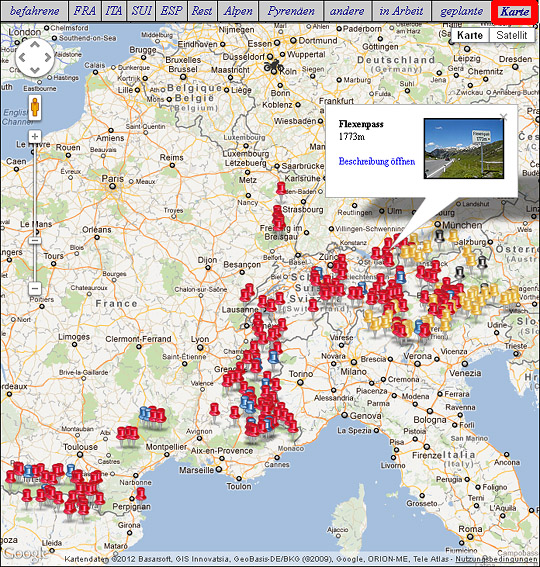Pan the map left using the arrow control
The width and height of the screenshot is (540, 567).
pyautogui.click(x=22, y=57)
